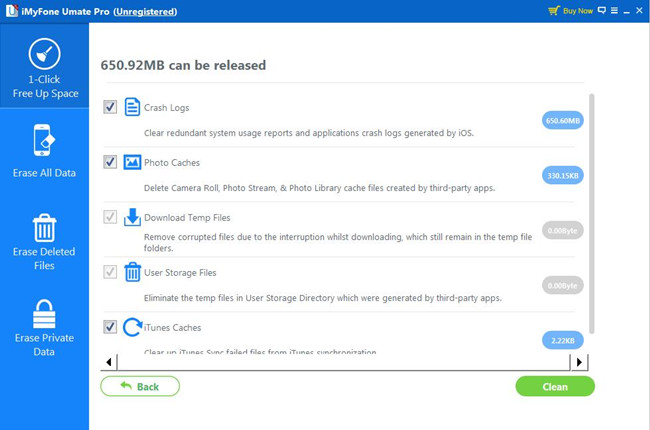Screen dimensions: 650x430
Task: Select the iTunes Caches label
Action: (172, 328)
